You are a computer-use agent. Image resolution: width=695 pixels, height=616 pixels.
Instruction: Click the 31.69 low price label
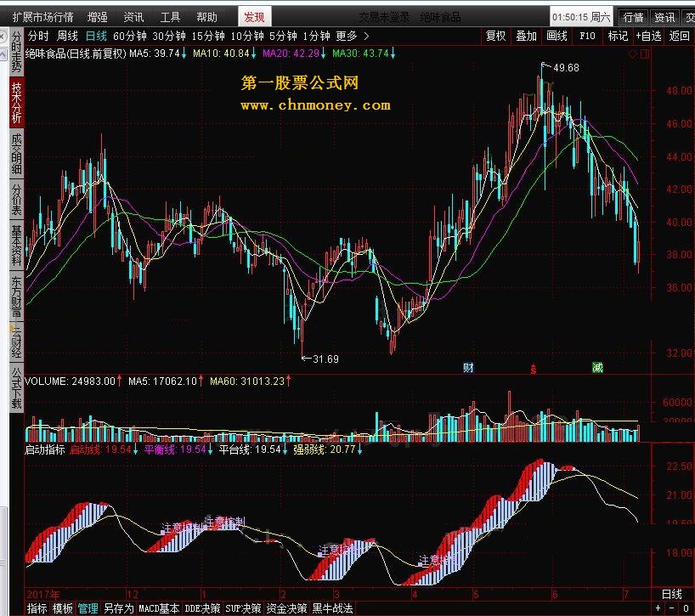tap(325, 359)
